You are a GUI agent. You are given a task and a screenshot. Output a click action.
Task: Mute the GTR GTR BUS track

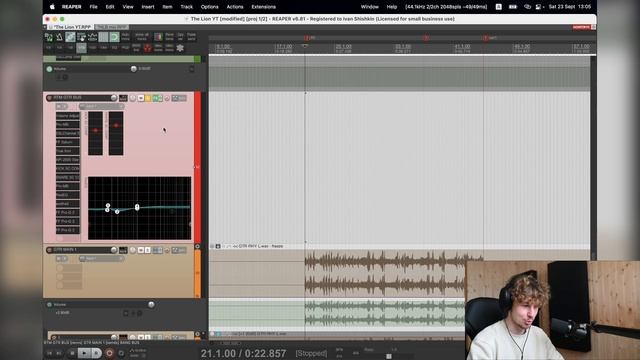coord(141,98)
